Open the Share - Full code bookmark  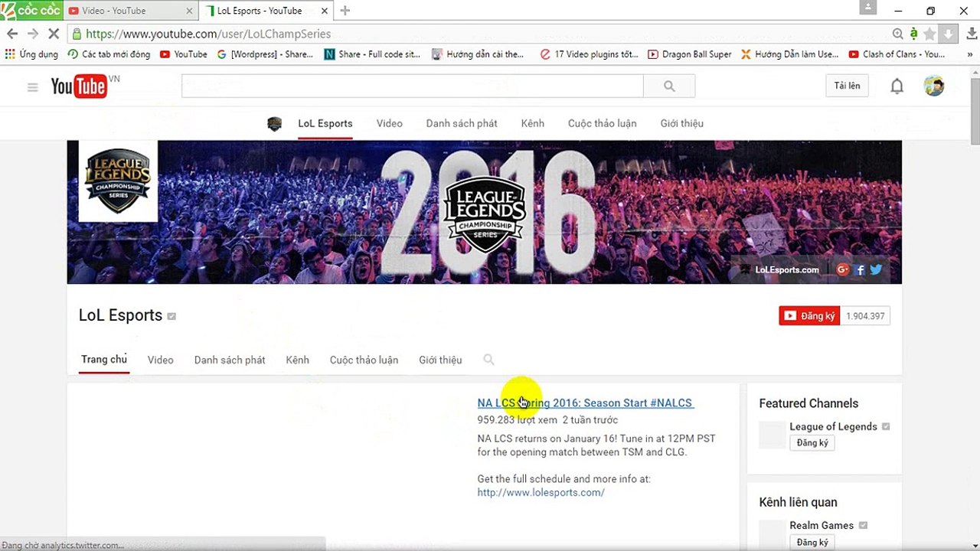373,54
